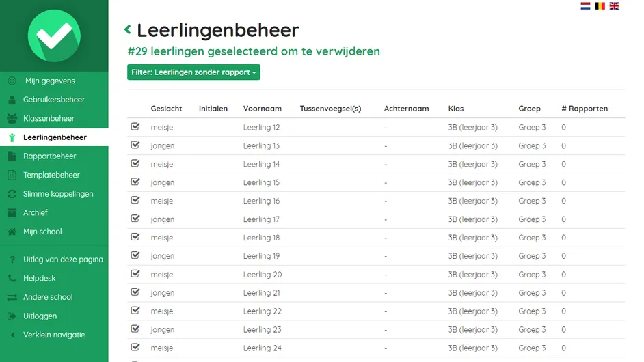644x362 pixels.
Task: Click the 3B (leerjaar 3) cell for Leerling 12
Action: [472, 128]
